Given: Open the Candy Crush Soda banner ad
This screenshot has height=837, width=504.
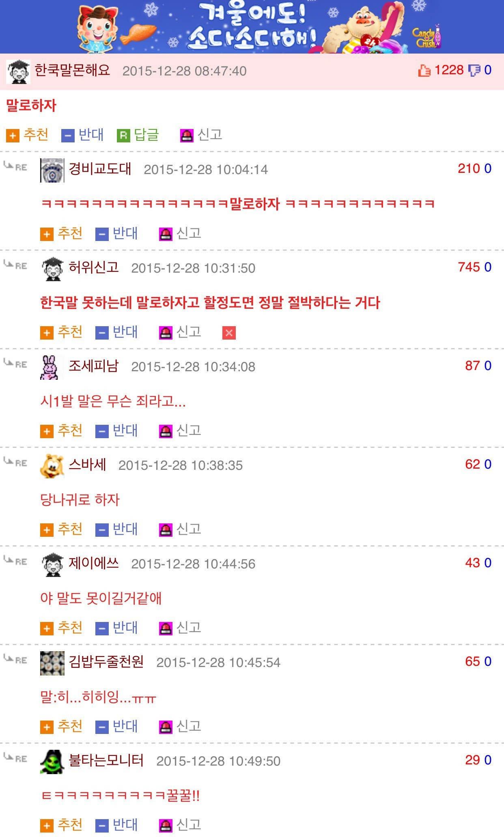Looking at the screenshot, I should coord(252,27).
